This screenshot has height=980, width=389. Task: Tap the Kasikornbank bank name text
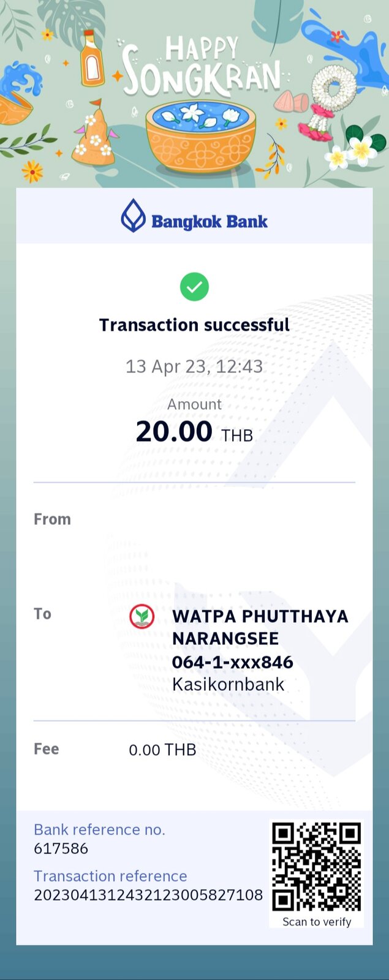(x=228, y=684)
